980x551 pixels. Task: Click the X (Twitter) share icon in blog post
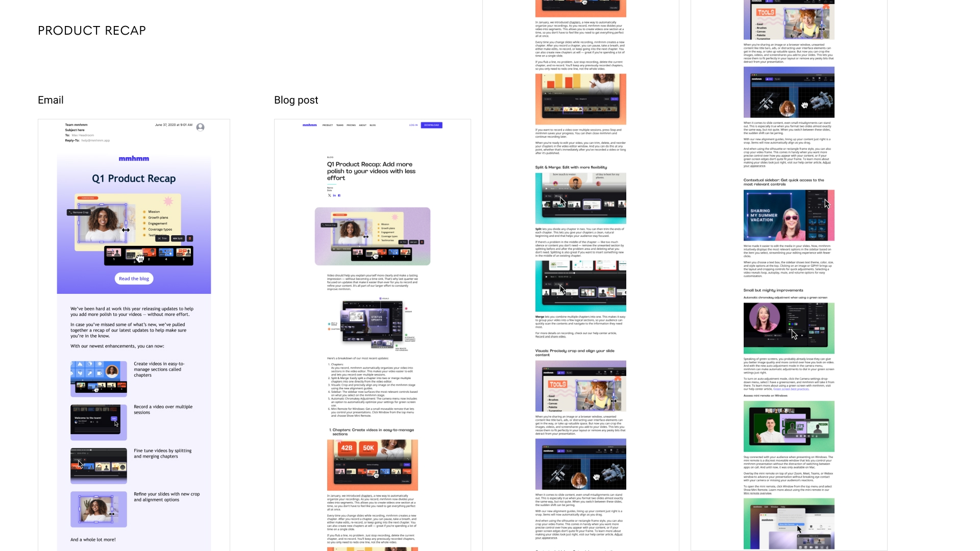329,195
